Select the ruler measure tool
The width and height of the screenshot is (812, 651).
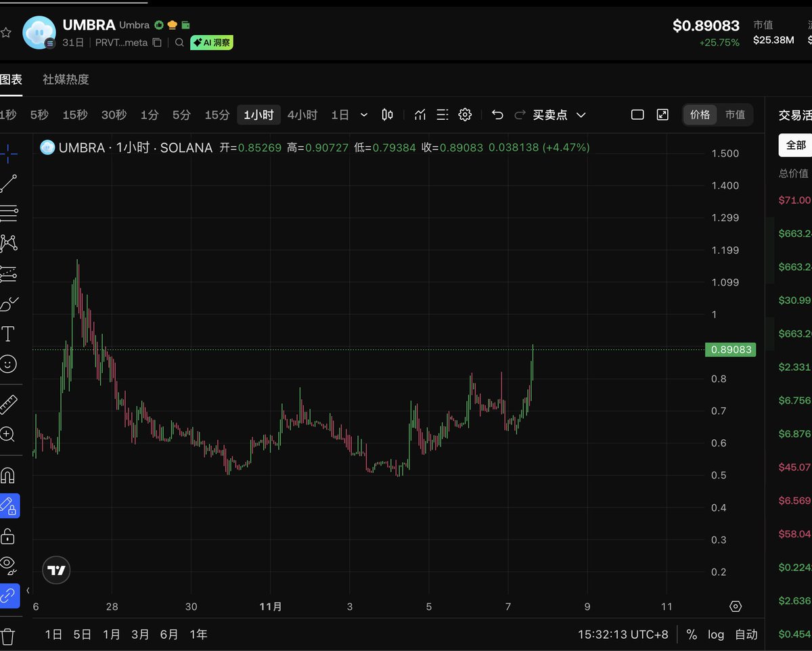pyautogui.click(x=8, y=404)
